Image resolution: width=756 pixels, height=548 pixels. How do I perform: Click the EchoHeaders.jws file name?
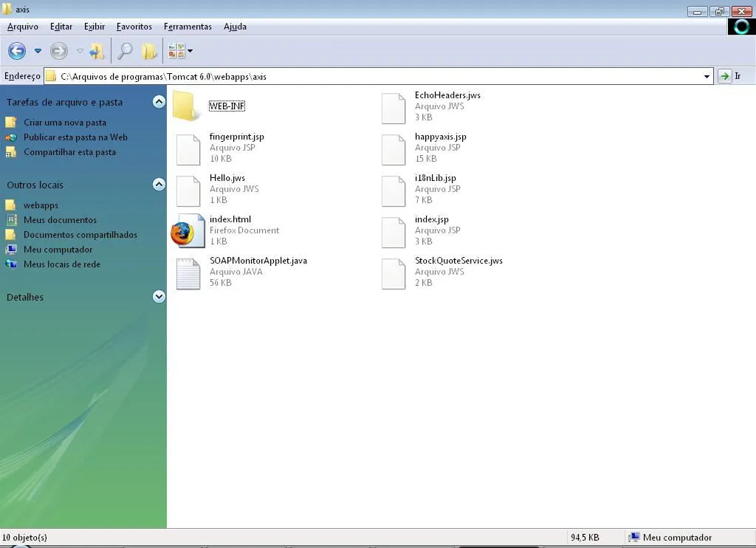447,95
